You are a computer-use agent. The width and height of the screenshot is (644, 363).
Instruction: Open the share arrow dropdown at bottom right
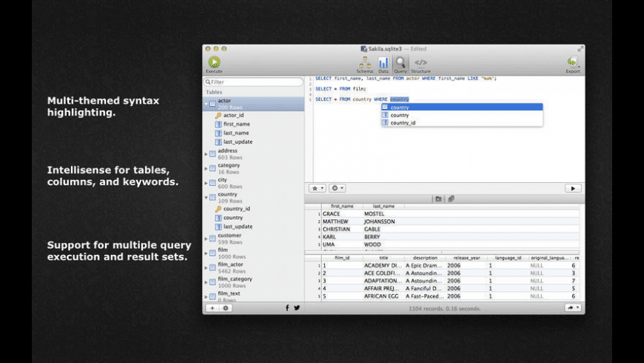572,307
